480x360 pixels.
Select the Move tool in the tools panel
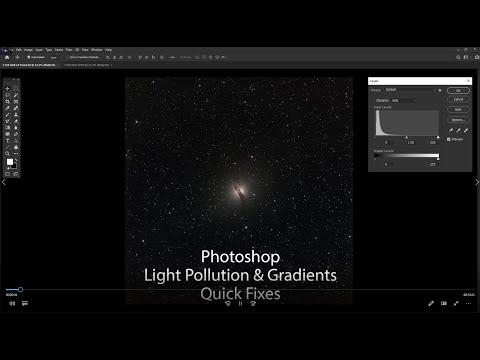tap(7, 89)
